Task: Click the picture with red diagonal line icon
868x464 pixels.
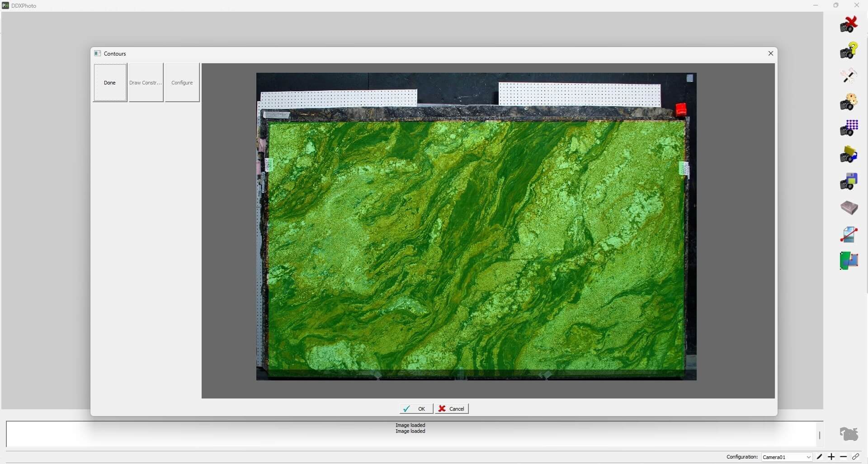Action: 849,234
